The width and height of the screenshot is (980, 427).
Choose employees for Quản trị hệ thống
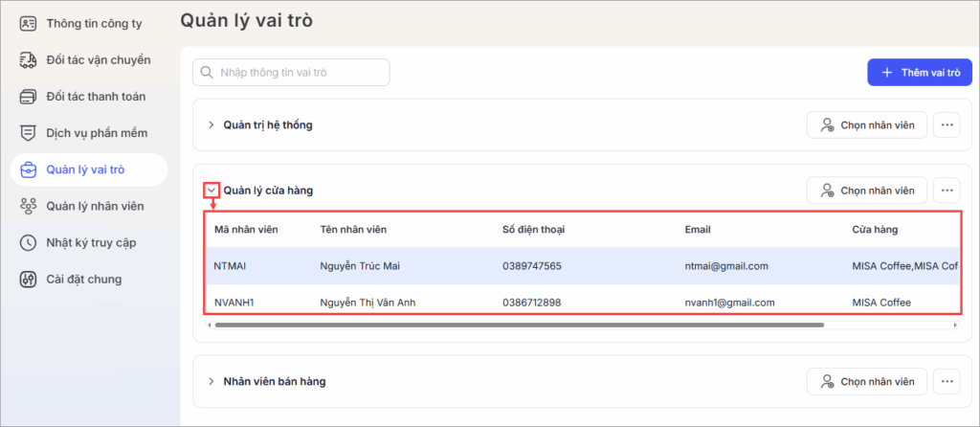point(866,125)
